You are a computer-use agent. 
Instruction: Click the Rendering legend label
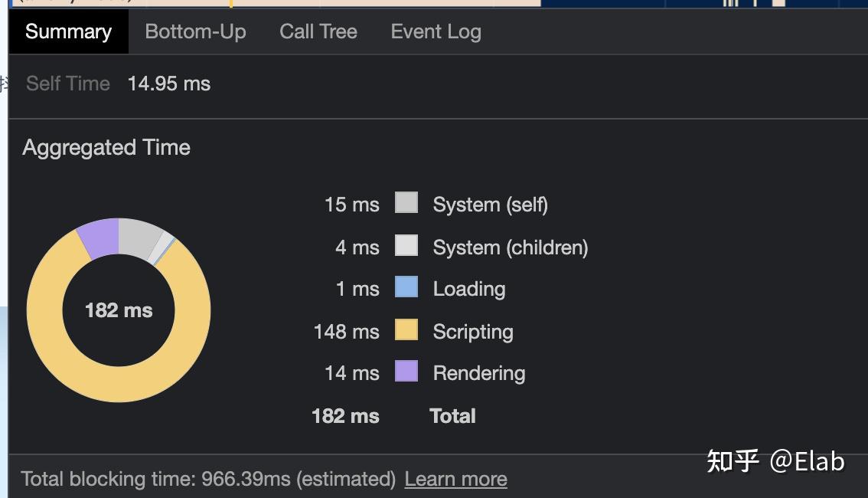click(x=478, y=373)
